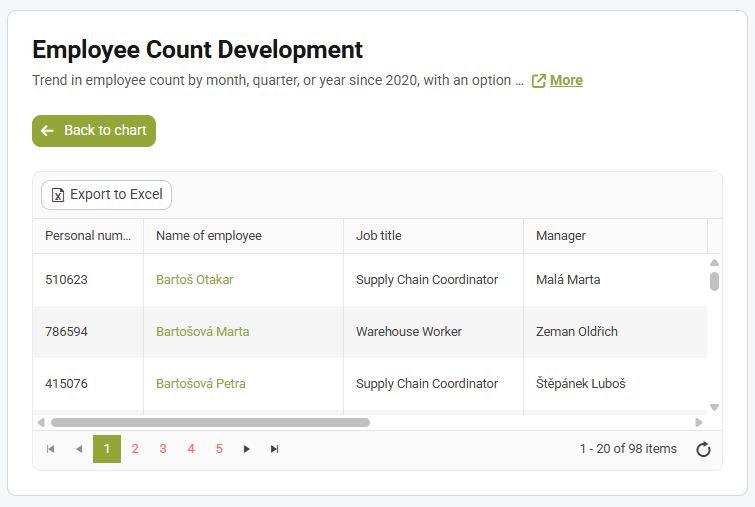This screenshot has height=507, width=755.
Task: Go to the first page arrow
Action: click(51, 449)
